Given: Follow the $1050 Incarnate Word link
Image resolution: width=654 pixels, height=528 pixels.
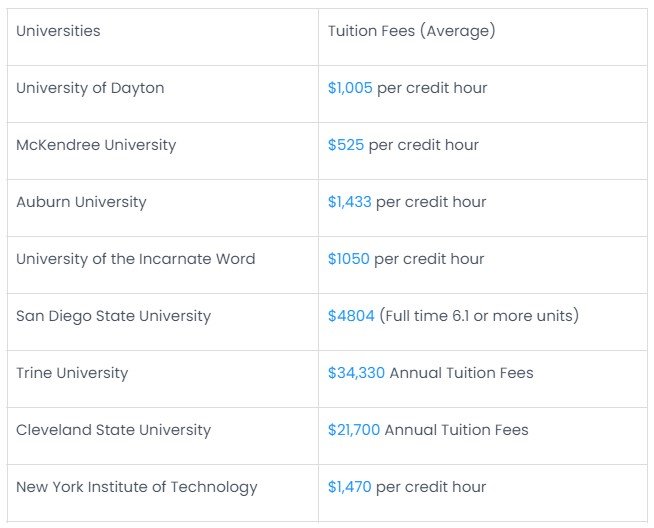Looking at the screenshot, I should click(x=349, y=259).
